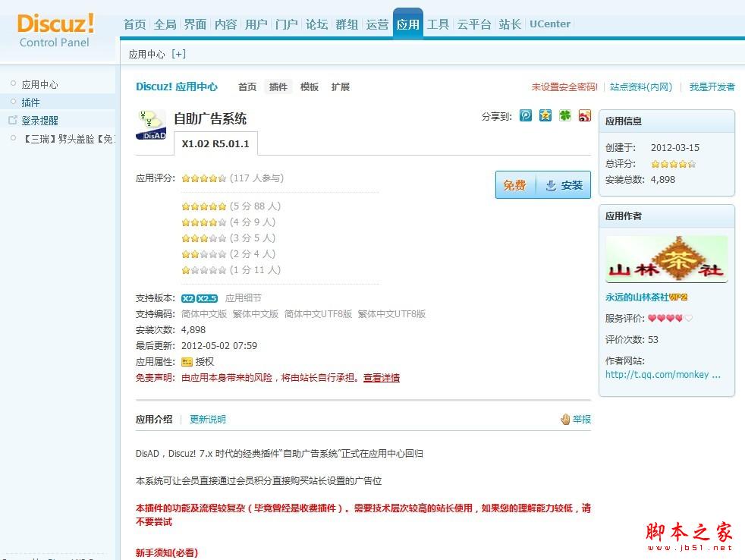Click the DisAD plugin logo
This screenshot has width=745, height=560.
pyautogui.click(x=151, y=125)
